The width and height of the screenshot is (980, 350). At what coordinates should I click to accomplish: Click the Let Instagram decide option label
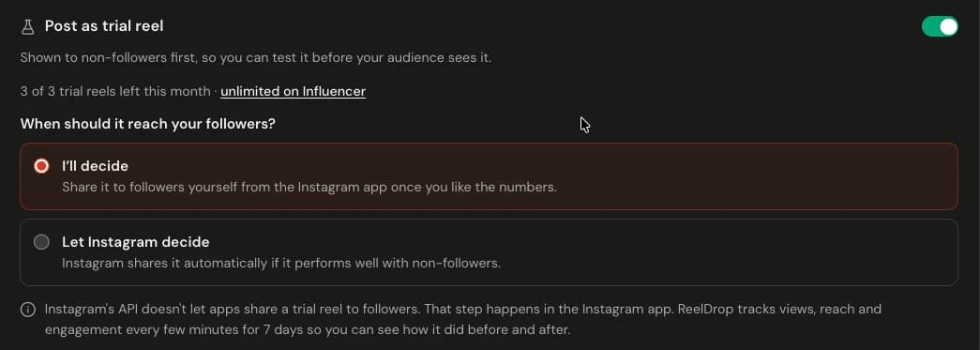click(x=136, y=242)
